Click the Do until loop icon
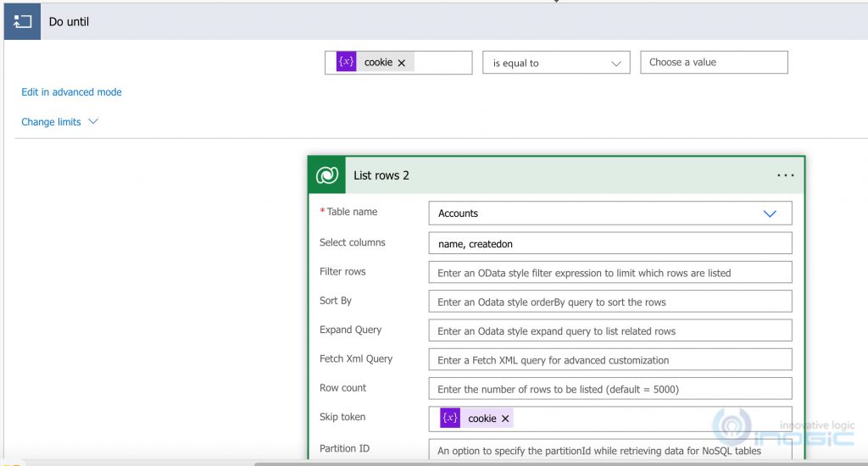 point(22,22)
